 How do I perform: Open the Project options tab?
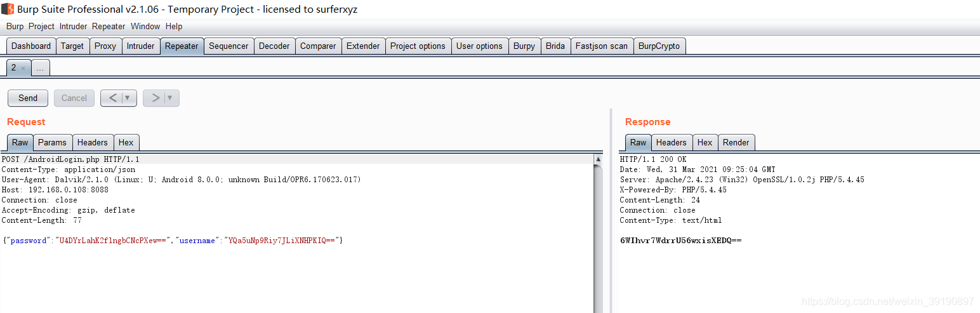(x=418, y=46)
